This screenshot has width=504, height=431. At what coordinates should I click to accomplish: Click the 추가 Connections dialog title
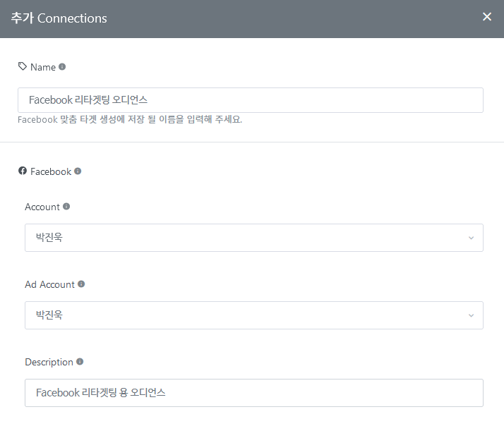(x=59, y=18)
